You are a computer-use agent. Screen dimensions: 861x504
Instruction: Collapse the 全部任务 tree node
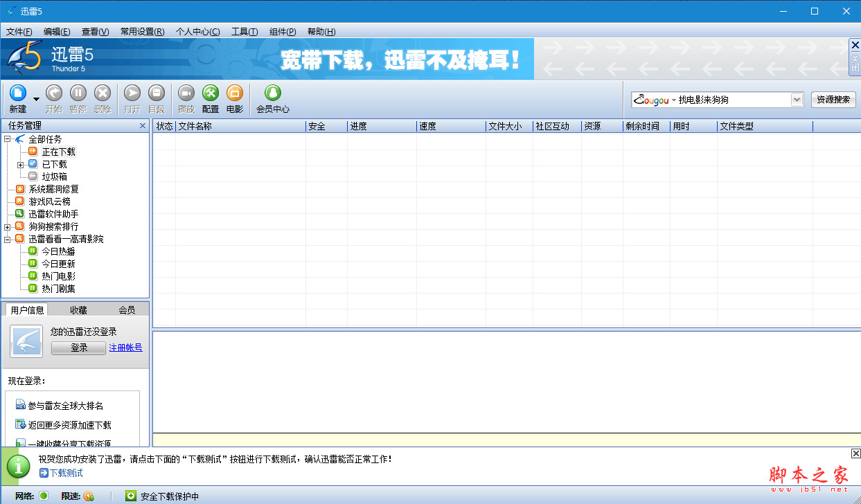pyautogui.click(x=8, y=139)
